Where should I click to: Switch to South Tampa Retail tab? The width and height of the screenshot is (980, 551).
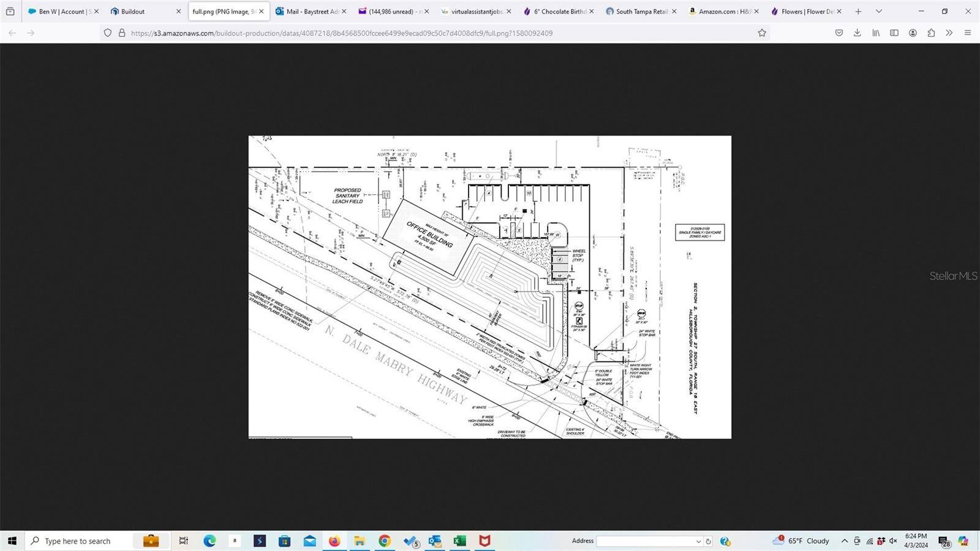click(641, 11)
